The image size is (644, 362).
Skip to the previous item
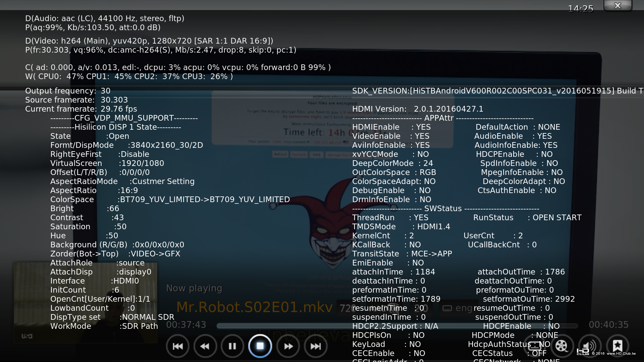coord(178,346)
